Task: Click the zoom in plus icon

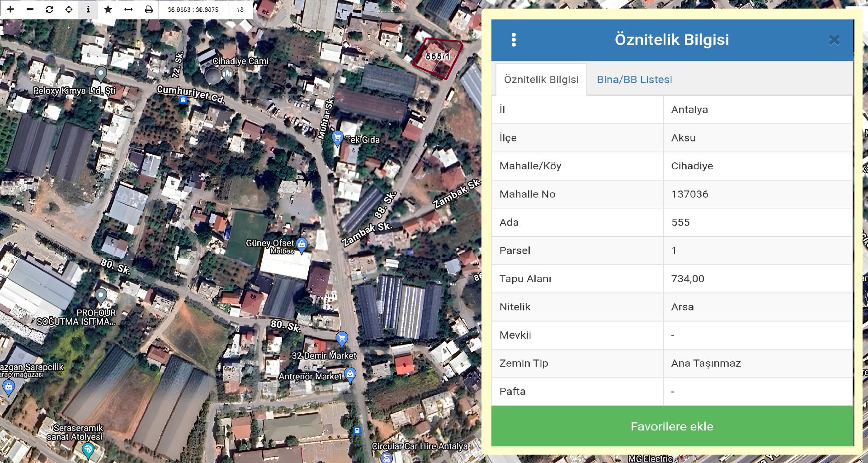Action: click(10, 9)
